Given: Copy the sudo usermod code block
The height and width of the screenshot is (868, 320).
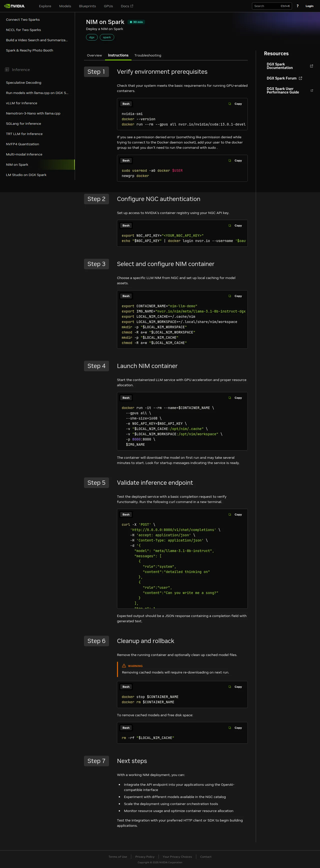Looking at the screenshot, I should (x=235, y=161).
